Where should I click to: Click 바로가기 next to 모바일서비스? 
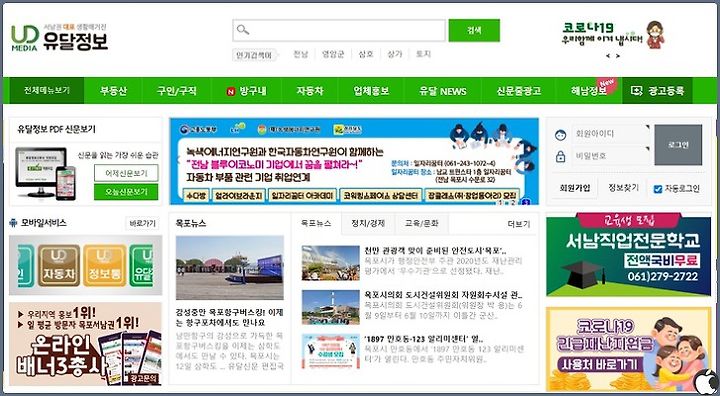tap(142, 224)
